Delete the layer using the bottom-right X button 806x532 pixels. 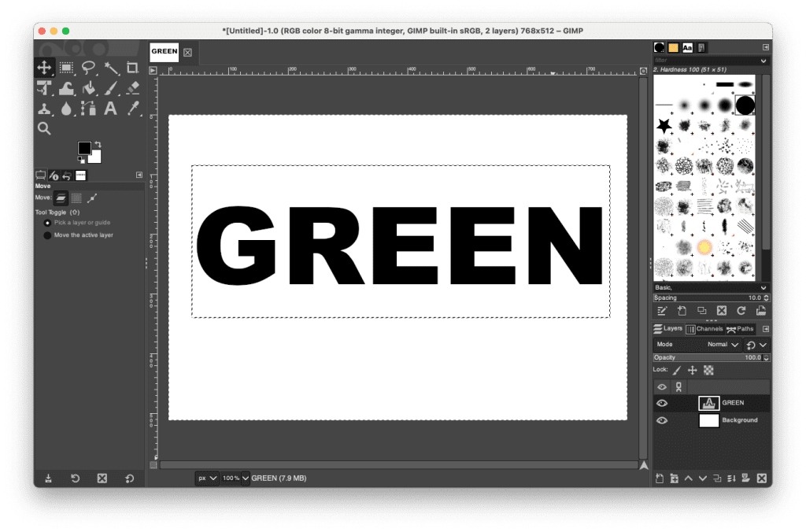[761, 478]
